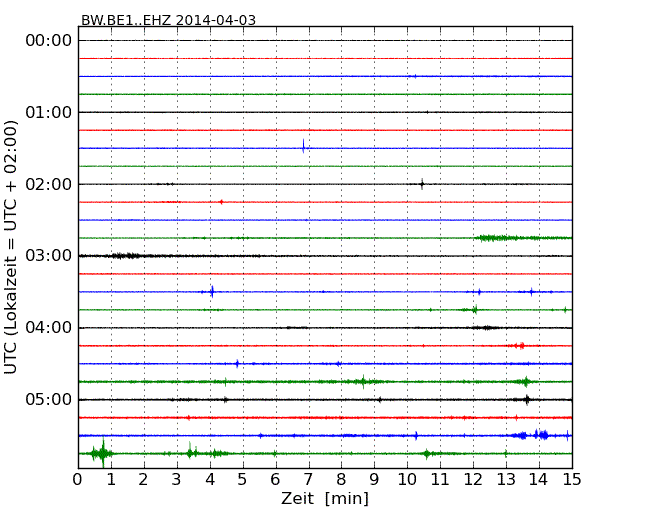
Task: Click the 00:00 time label
Action: [49, 41]
